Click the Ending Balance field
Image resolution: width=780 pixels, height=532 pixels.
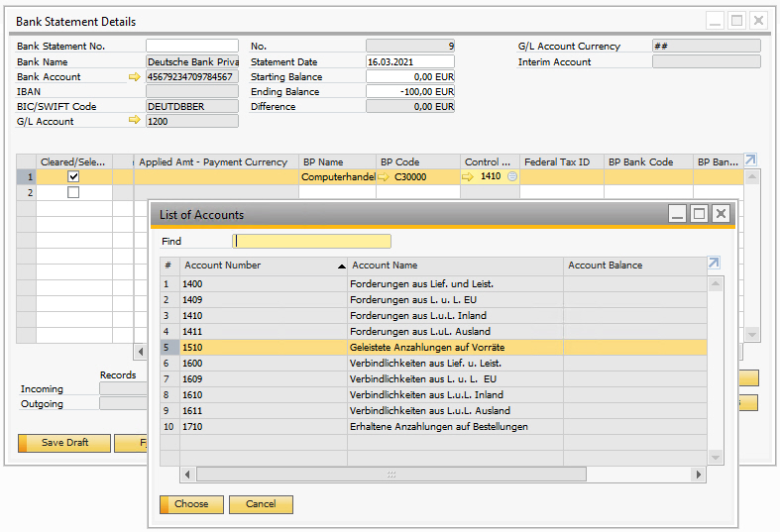tap(410, 91)
